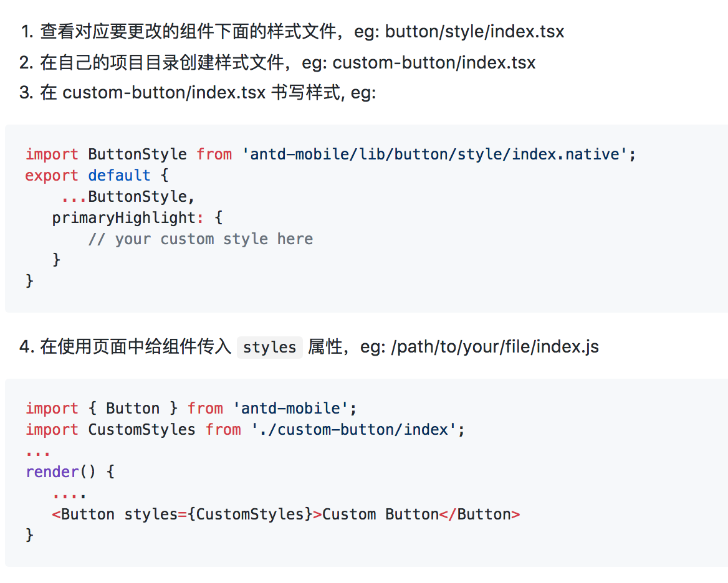Click '{ Button }' import in second block
This screenshot has width=728, height=583.
133,408
